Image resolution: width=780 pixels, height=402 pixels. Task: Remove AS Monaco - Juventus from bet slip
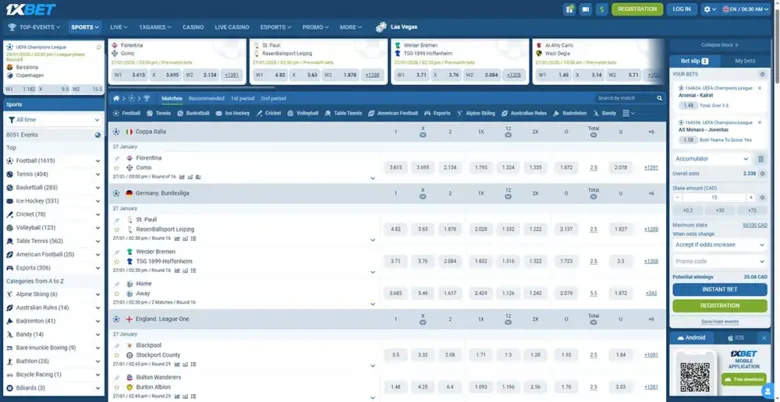[x=760, y=122]
